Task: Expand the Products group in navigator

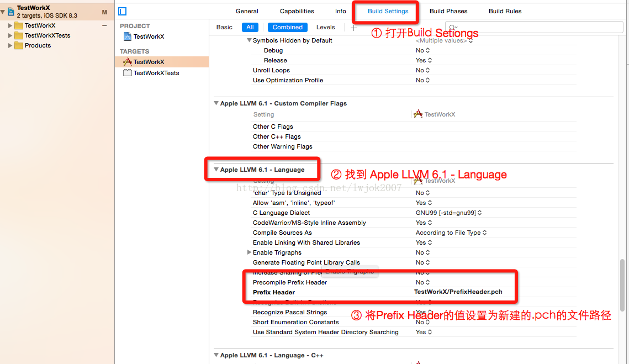Action: coord(10,45)
